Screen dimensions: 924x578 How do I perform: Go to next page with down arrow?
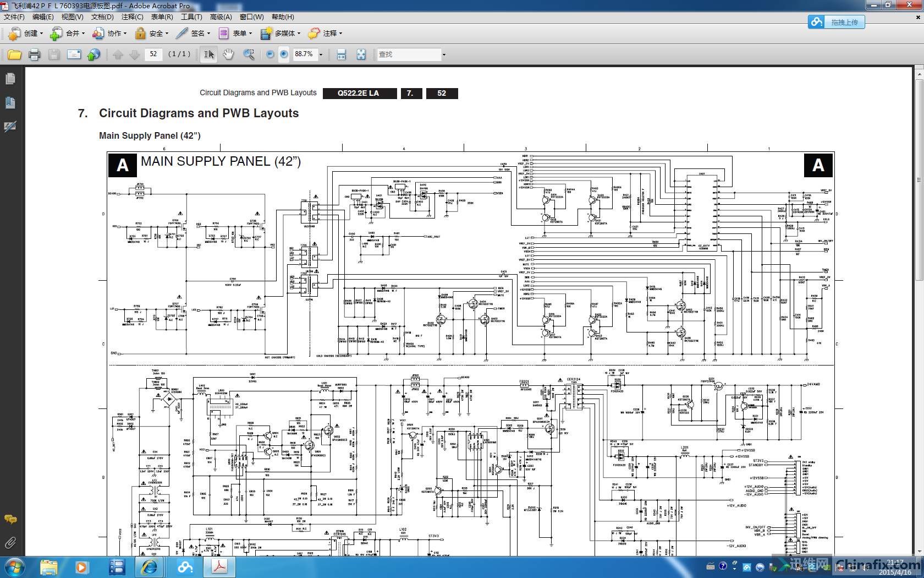(134, 54)
